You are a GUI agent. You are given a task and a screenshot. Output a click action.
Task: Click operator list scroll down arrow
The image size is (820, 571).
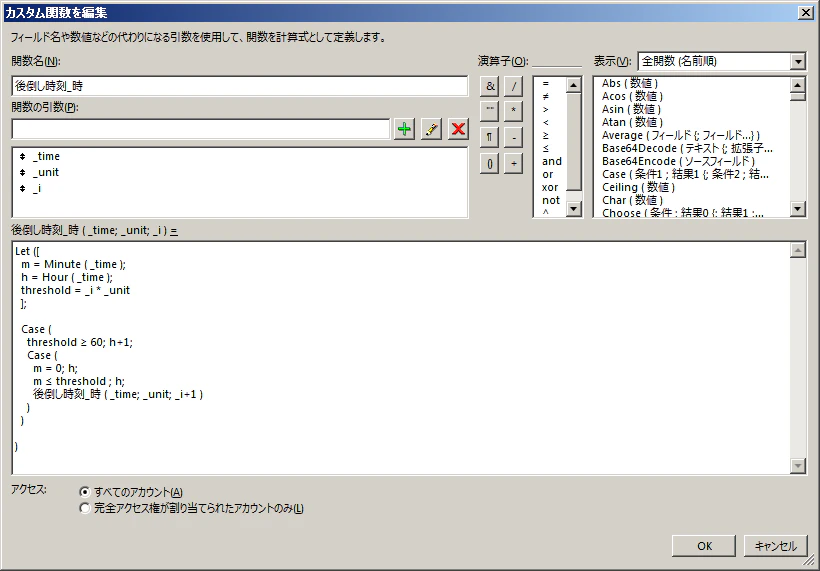coord(574,209)
